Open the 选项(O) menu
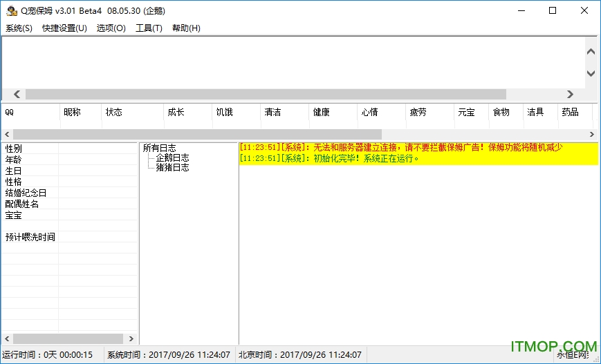The height and width of the screenshot is (364, 601). (x=111, y=28)
